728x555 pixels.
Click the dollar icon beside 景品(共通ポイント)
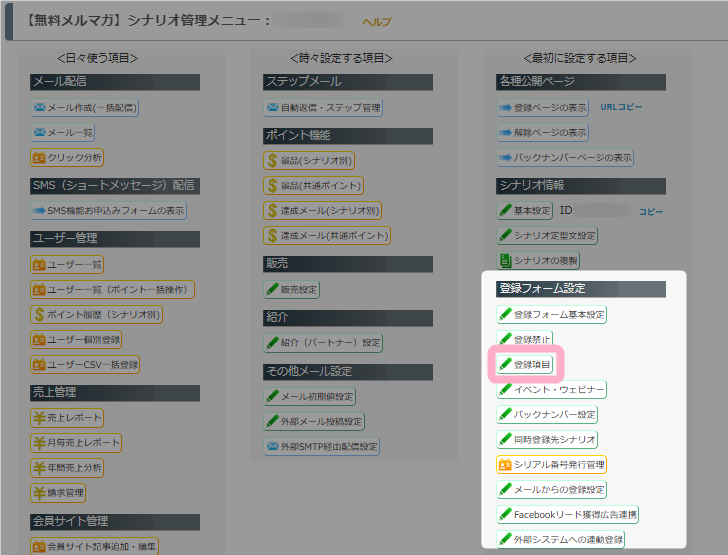pyautogui.click(x=272, y=185)
